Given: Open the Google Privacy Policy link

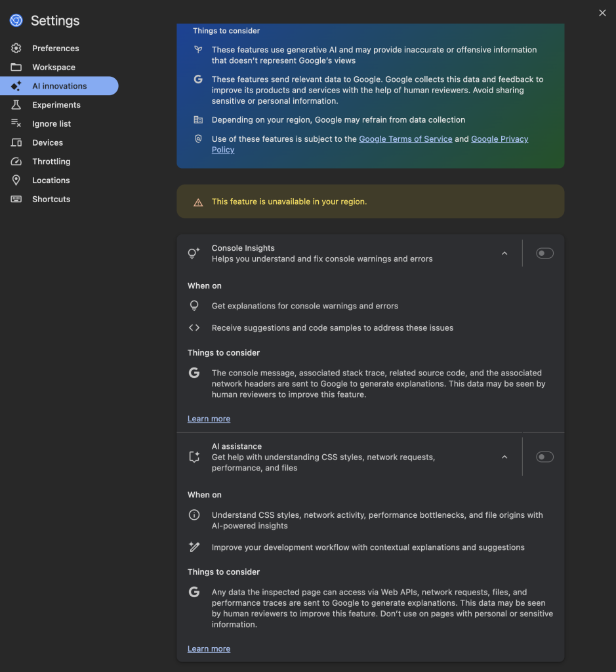Looking at the screenshot, I should [x=499, y=139].
